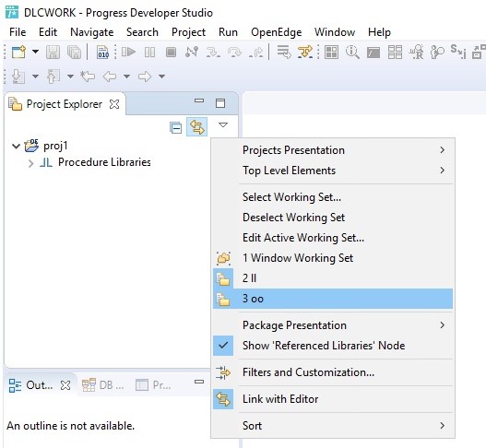Choose Select Working Set... menu entry
The image size is (486, 448).
coord(333,197)
